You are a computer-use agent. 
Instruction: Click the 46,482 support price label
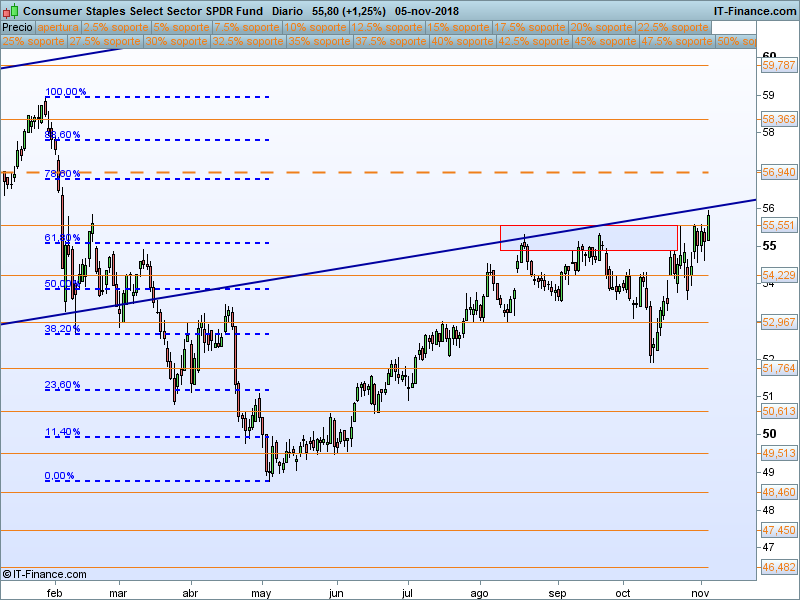[x=779, y=567]
